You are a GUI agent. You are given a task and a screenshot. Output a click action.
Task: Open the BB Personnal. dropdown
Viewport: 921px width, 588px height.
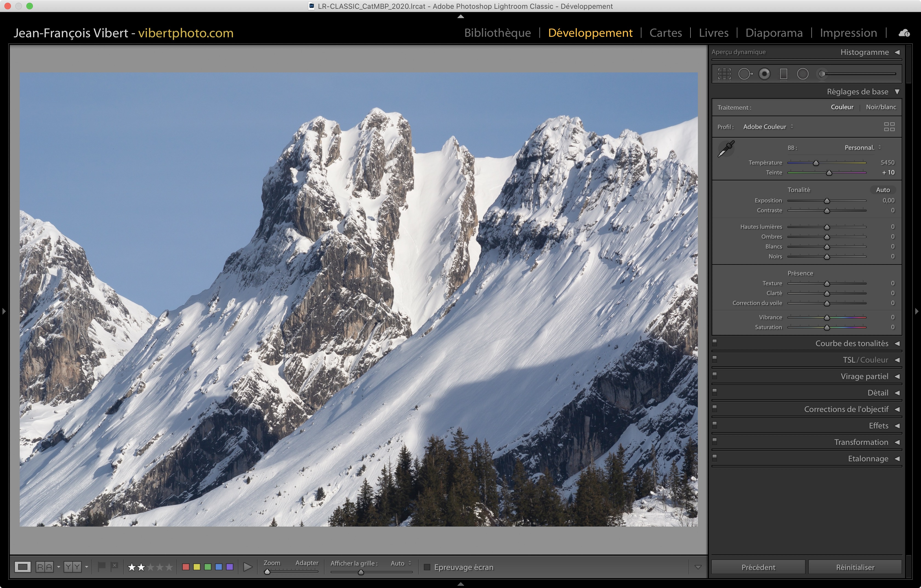tap(863, 148)
